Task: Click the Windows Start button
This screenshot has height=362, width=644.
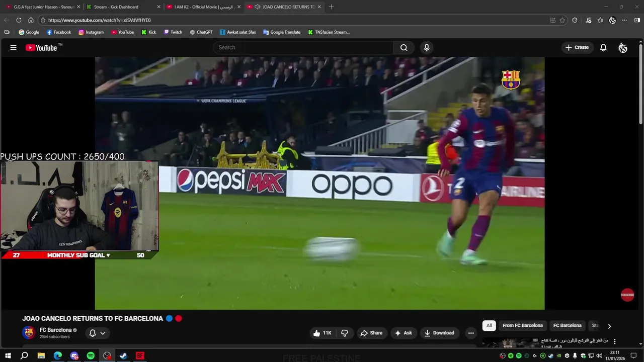Action: (x=8, y=356)
